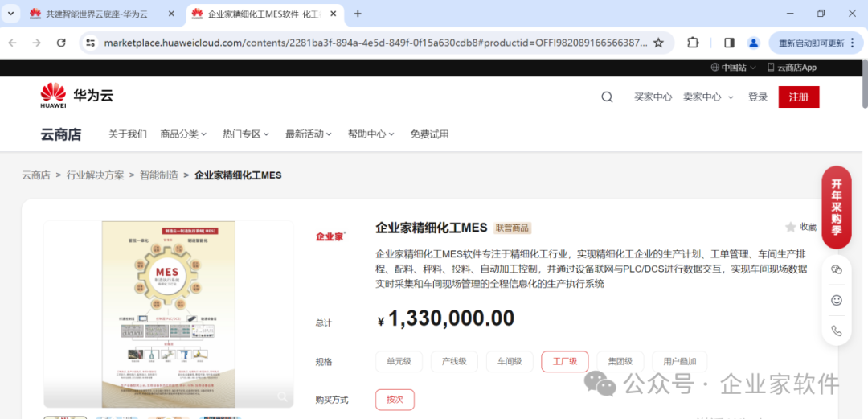Click the 行业解决方案 breadcrumb
868x419 pixels.
(95, 175)
